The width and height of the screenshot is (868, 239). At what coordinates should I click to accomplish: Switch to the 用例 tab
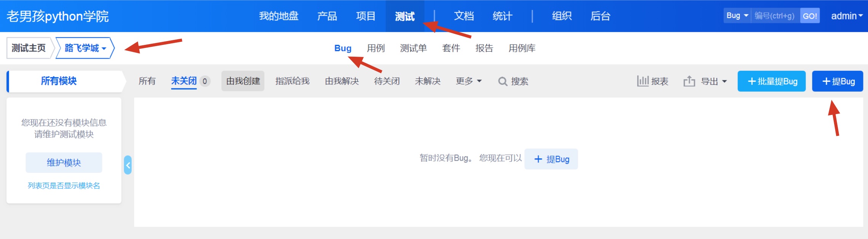pos(376,48)
